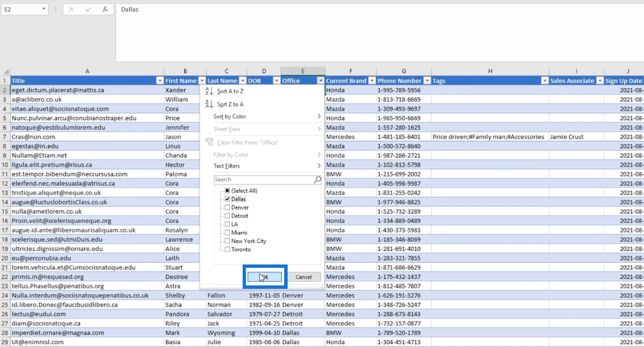Click the search magnifier icon in filter

pyautogui.click(x=317, y=179)
